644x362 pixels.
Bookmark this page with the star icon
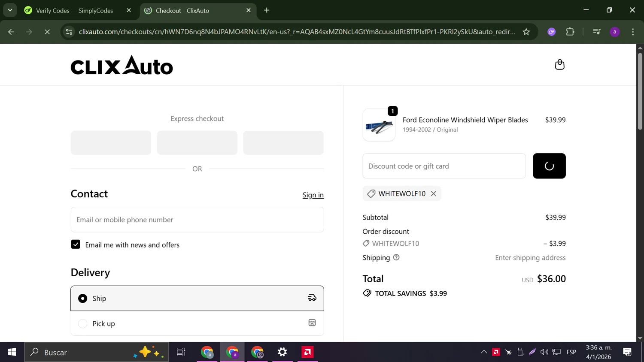pos(526,32)
